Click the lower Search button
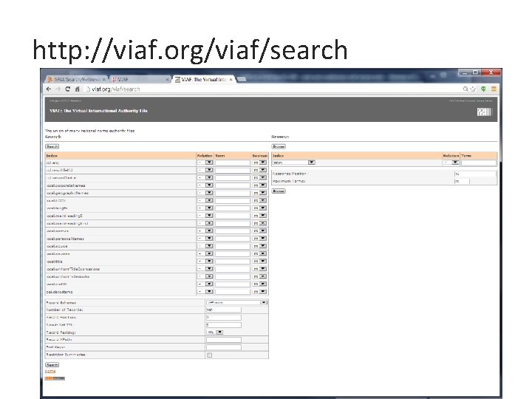The width and height of the screenshot is (532, 399). pyautogui.click(x=52, y=365)
